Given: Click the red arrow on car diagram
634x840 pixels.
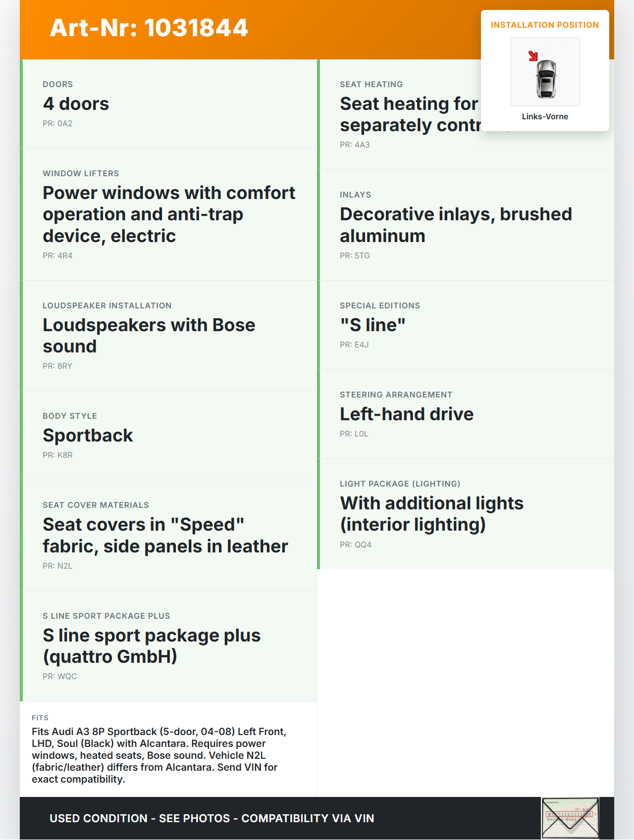Looking at the screenshot, I should (x=533, y=56).
